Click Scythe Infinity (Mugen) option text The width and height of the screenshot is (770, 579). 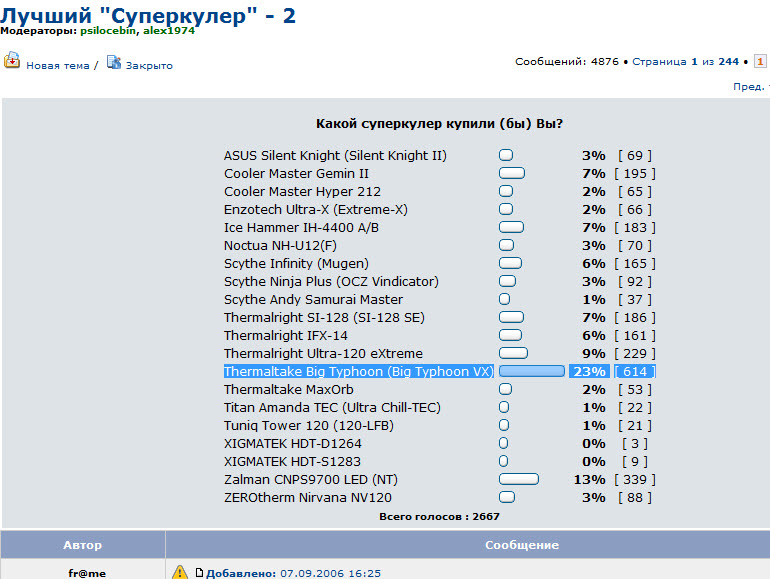pos(296,264)
